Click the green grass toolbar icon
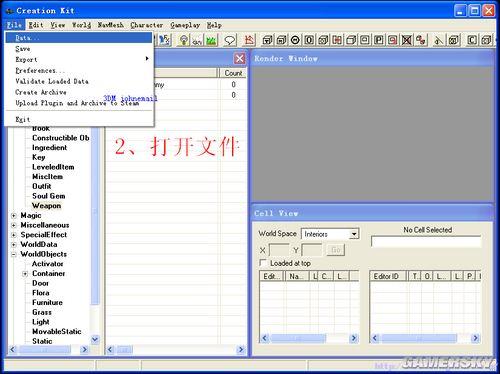 (211, 40)
